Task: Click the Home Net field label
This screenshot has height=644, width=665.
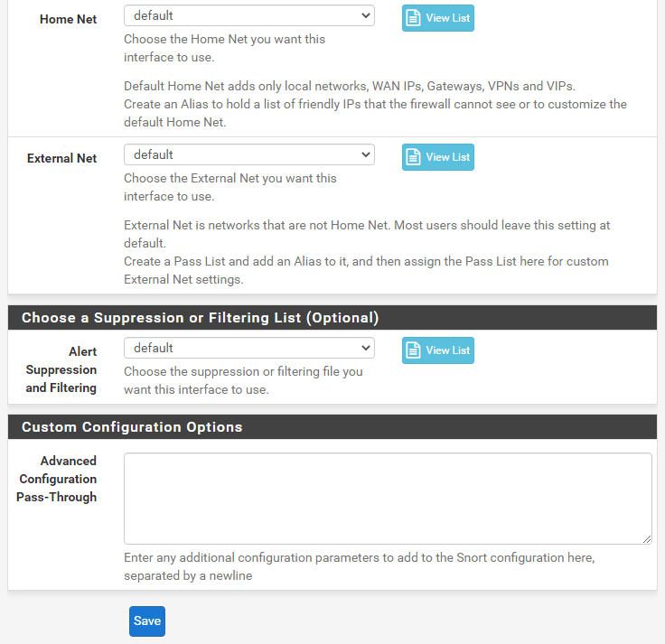Action: (x=68, y=19)
